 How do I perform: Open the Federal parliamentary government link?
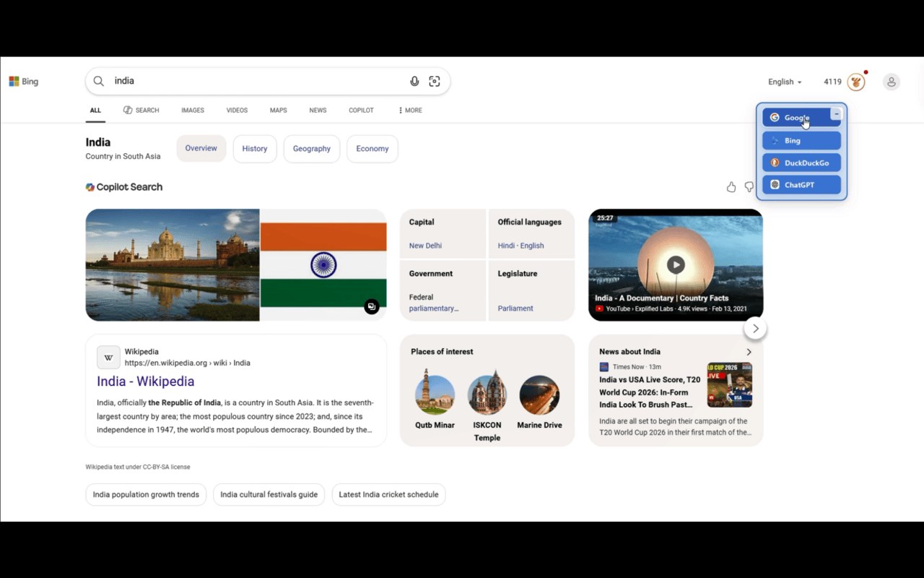click(x=434, y=303)
